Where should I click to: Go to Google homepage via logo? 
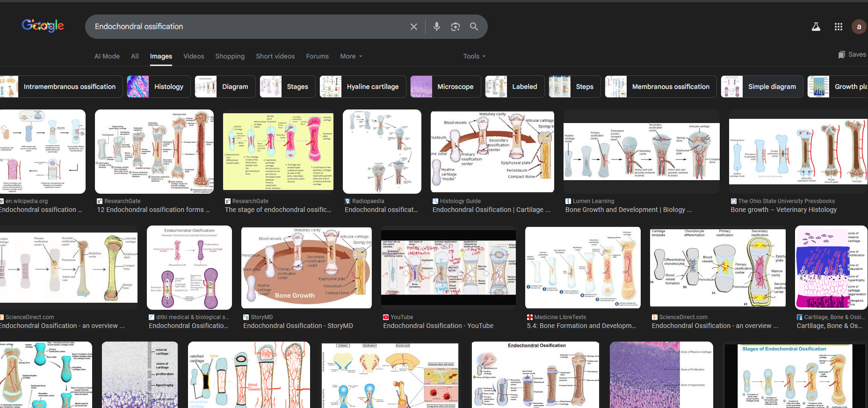[43, 26]
